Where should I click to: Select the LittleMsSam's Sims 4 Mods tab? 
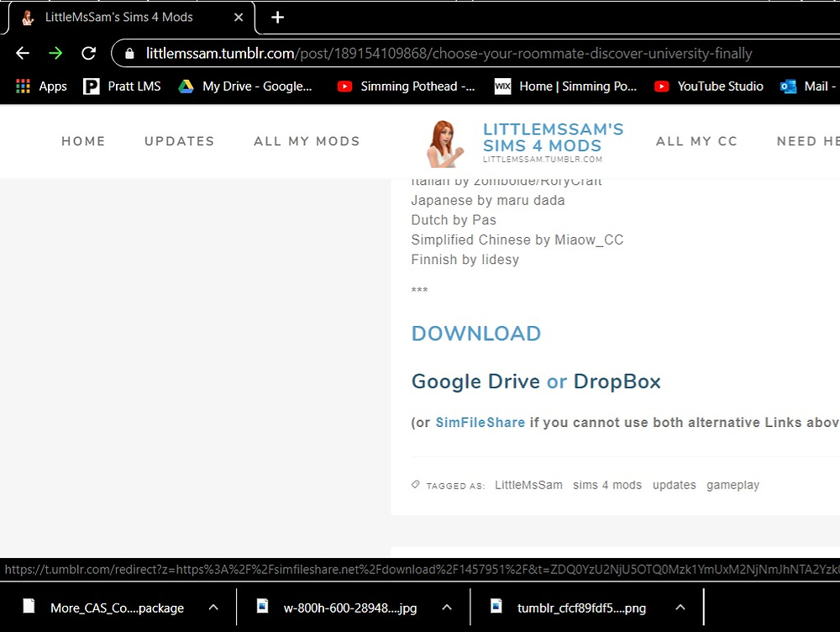coord(131,17)
